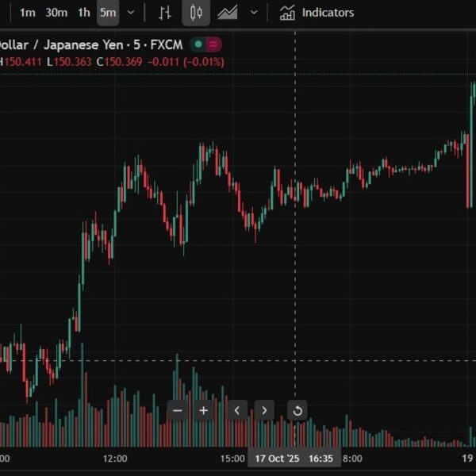Choose the 1h timeframe
476x476 pixels.
pos(83,13)
